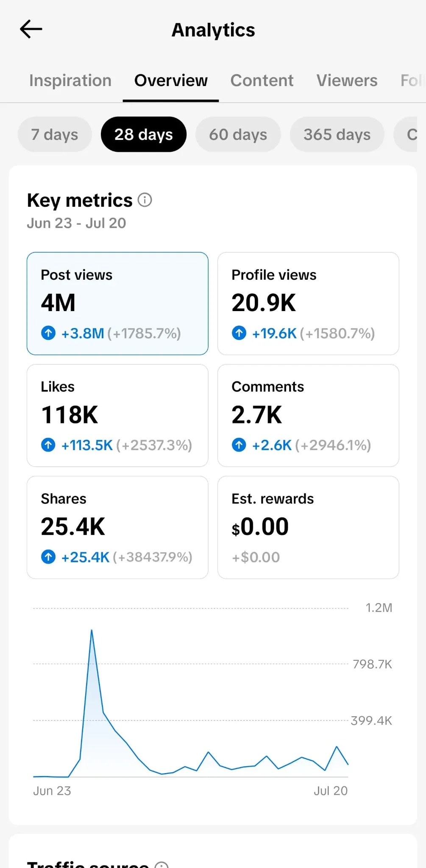This screenshot has width=426, height=868.
Task: Select the Likes metric card
Action: pos(117,415)
